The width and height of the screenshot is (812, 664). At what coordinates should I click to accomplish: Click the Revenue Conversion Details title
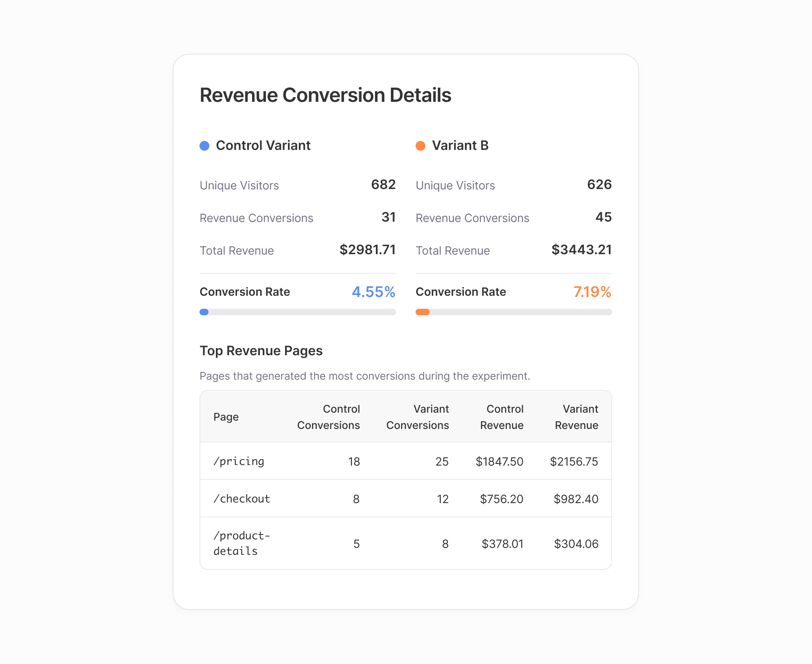(325, 95)
